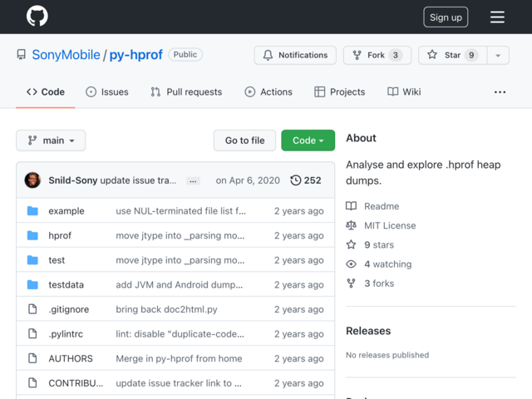Open the testdata folder
The height and width of the screenshot is (399, 532).
pos(66,284)
